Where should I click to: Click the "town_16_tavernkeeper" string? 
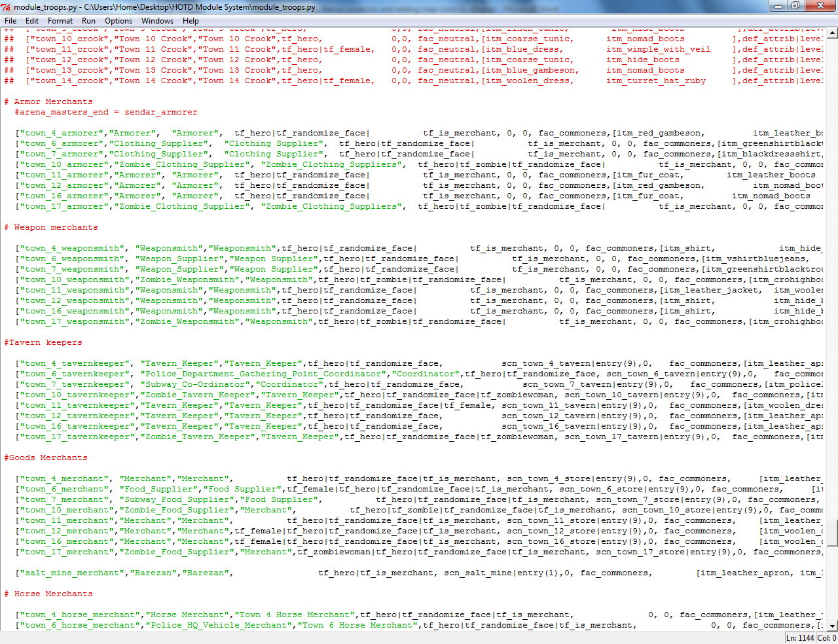click(x=77, y=426)
